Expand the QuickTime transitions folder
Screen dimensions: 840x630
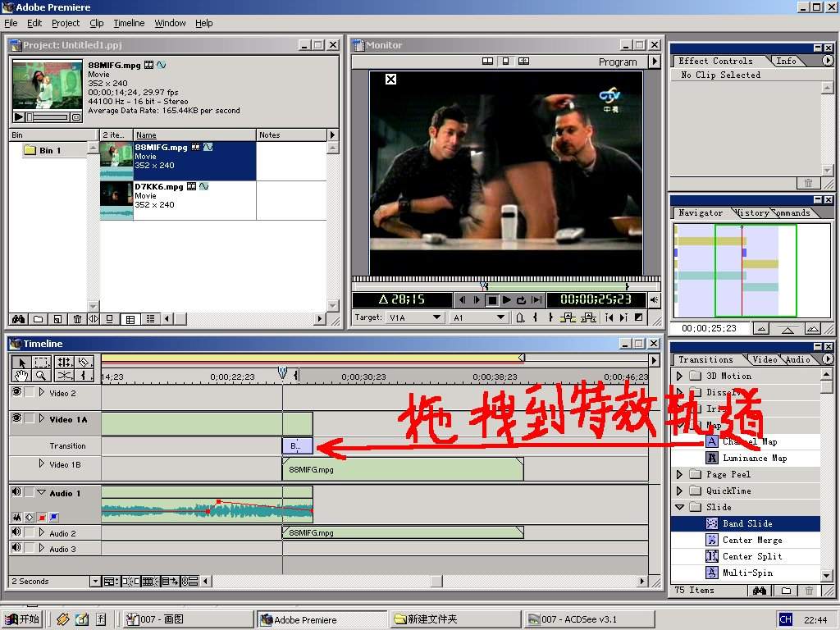pos(679,491)
